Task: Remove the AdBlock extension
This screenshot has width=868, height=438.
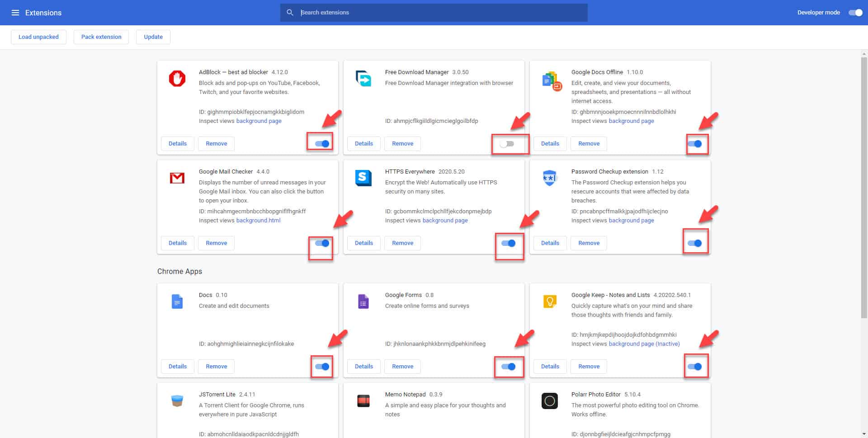Action: coord(217,144)
